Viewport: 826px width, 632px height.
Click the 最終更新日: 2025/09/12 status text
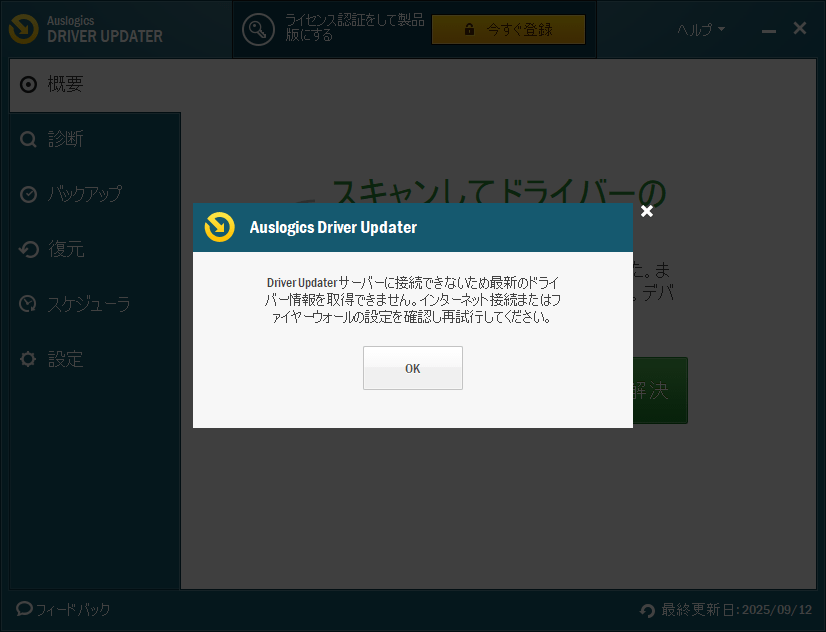pyautogui.click(x=736, y=610)
